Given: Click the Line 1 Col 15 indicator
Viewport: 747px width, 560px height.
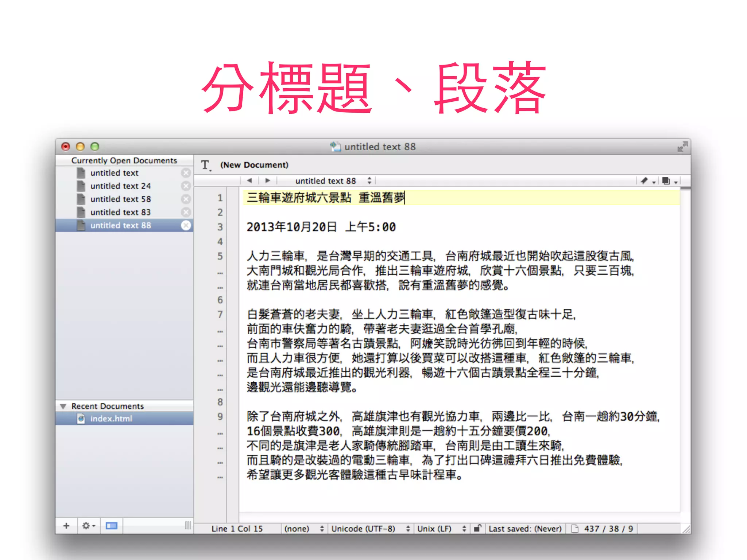Looking at the screenshot, I should pos(237,529).
